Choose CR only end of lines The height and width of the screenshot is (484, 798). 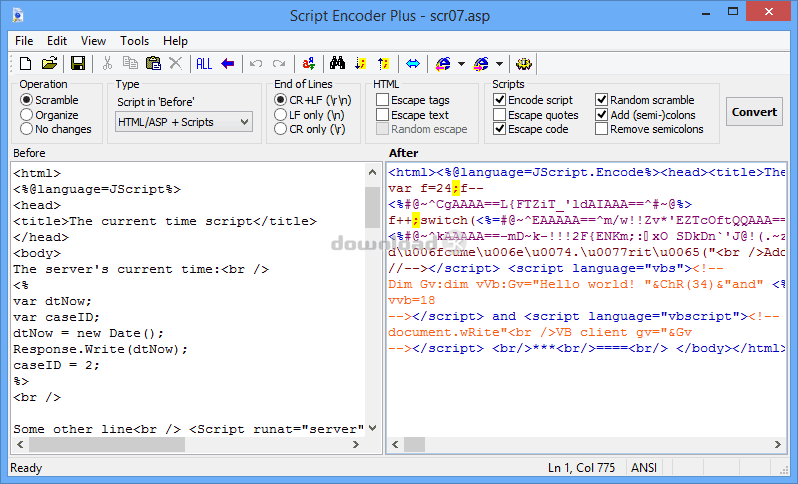pos(309,129)
